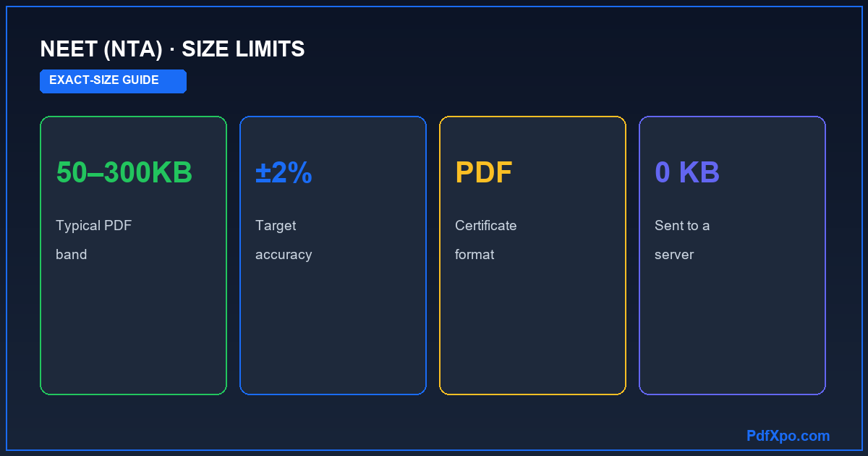Click the word format in third card
The height and width of the screenshot is (456, 868).
(475, 255)
